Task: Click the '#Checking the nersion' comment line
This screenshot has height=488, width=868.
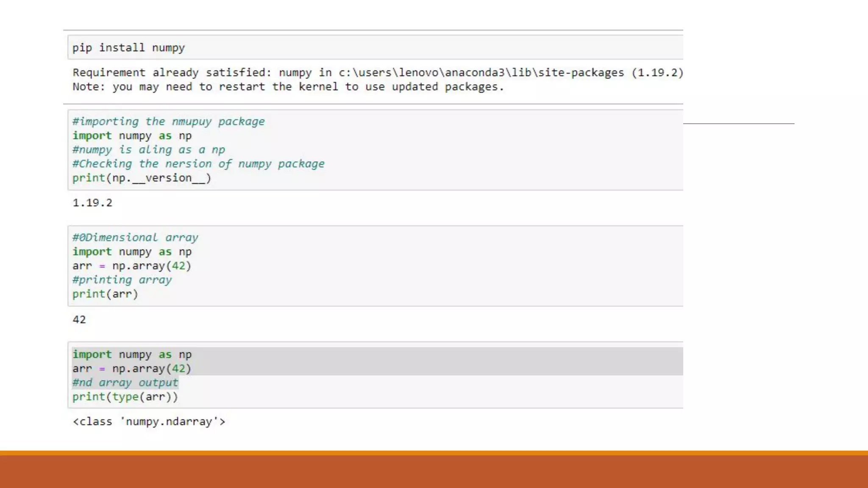Action: click(x=198, y=164)
